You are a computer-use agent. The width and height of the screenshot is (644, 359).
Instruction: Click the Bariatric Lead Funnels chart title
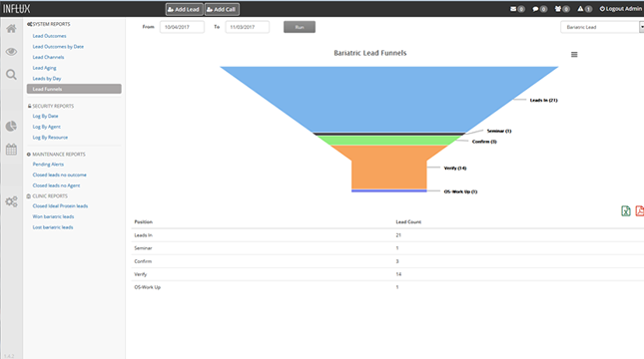click(370, 53)
